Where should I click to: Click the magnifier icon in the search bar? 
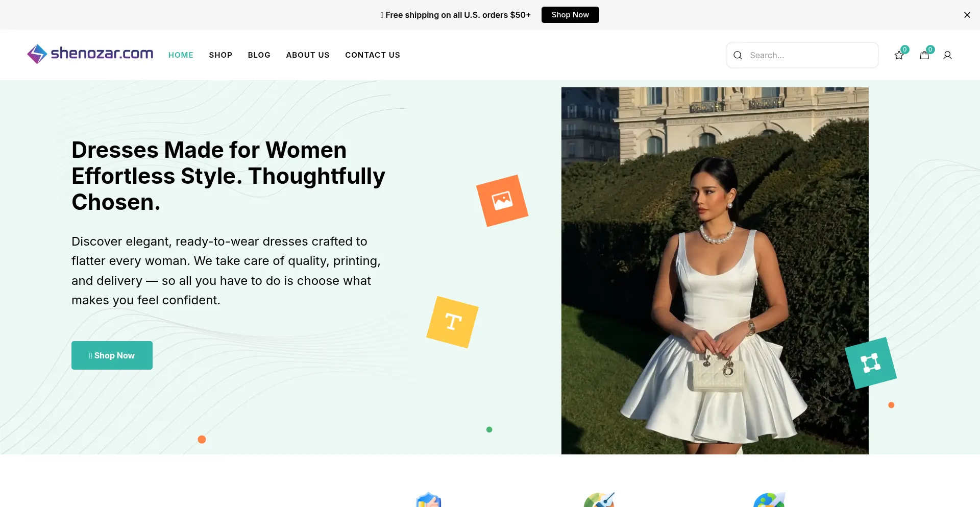[x=738, y=55]
